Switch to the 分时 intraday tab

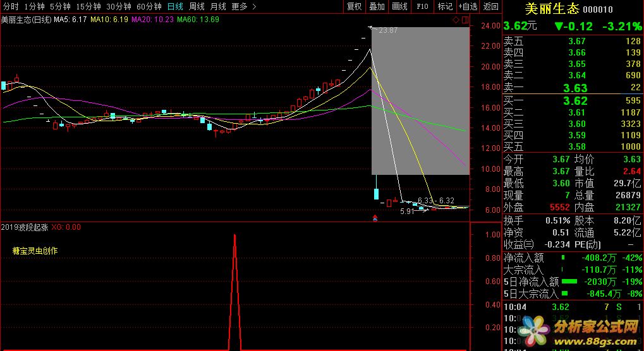tap(11, 6)
